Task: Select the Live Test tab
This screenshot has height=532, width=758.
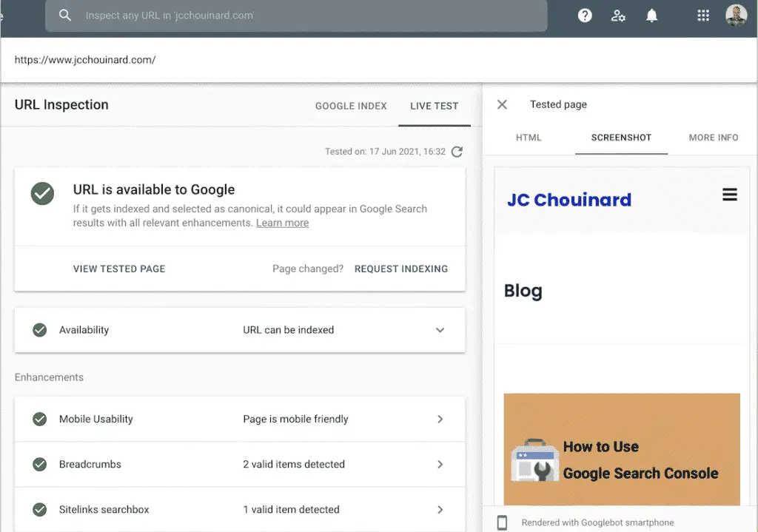Action: tap(434, 106)
